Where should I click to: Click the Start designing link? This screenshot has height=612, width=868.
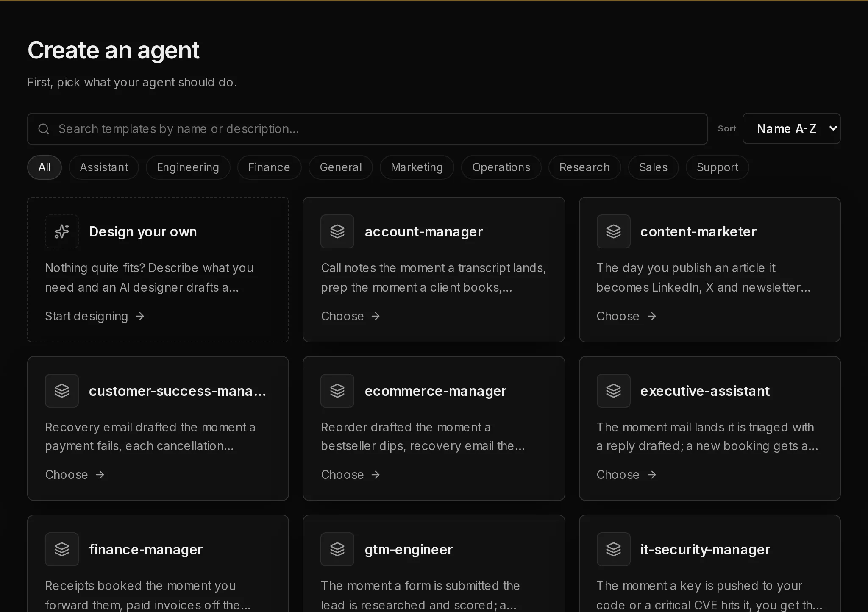(x=95, y=316)
